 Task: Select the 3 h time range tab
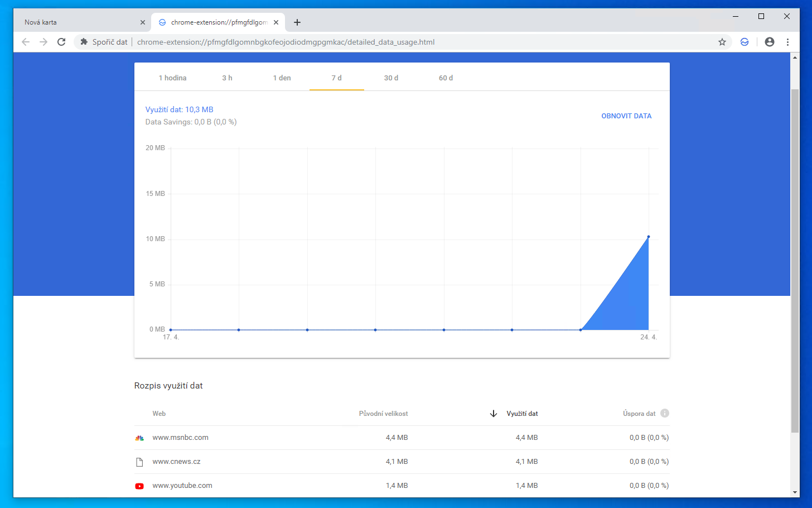pyautogui.click(x=228, y=78)
